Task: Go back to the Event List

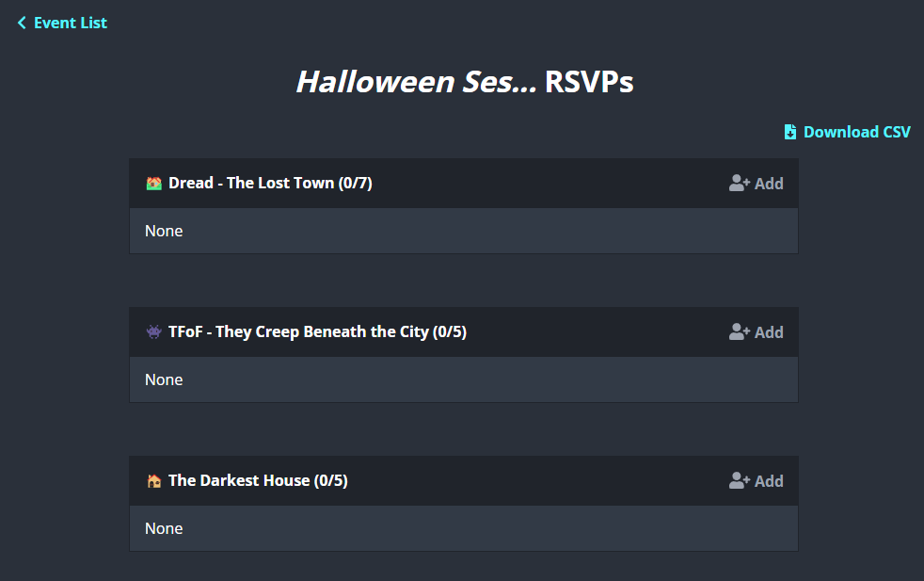Action: point(70,23)
